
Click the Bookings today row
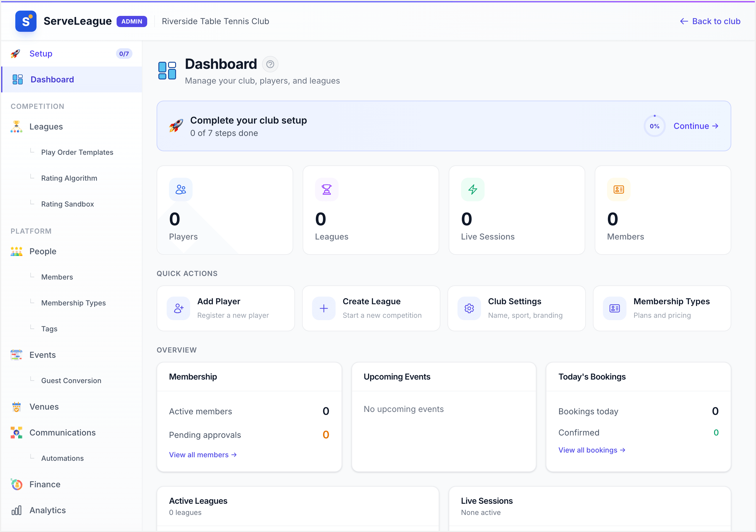click(x=639, y=412)
